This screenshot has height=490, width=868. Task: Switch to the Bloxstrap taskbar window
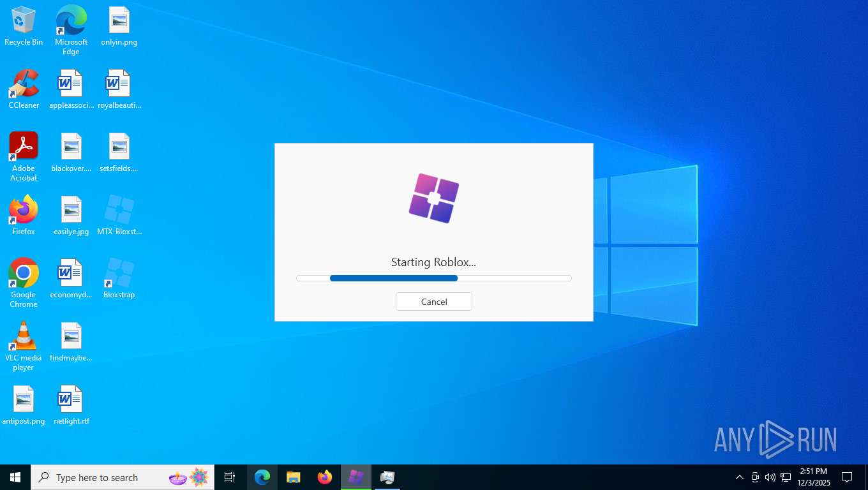pyautogui.click(x=356, y=477)
